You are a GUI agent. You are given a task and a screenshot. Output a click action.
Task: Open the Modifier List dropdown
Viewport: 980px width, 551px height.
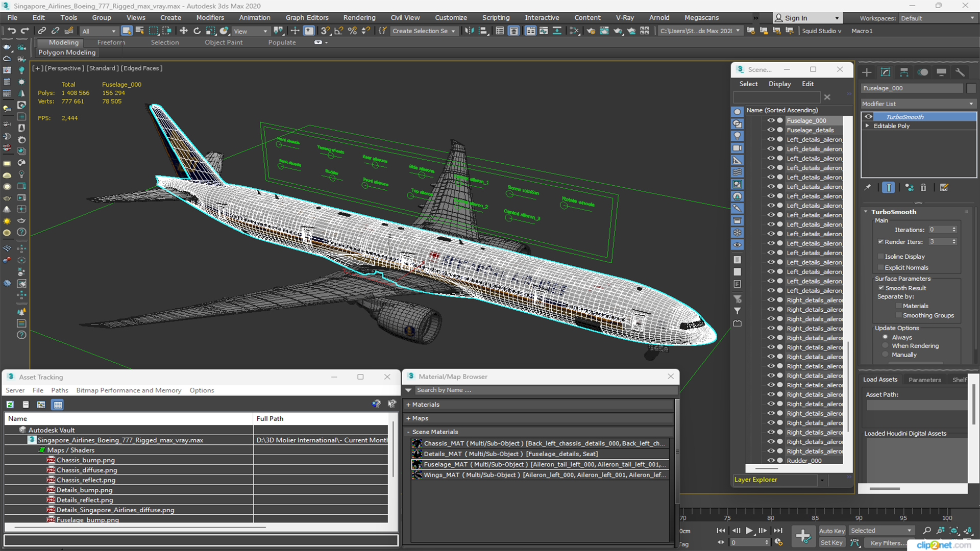pyautogui.click(x=918, y=104)
